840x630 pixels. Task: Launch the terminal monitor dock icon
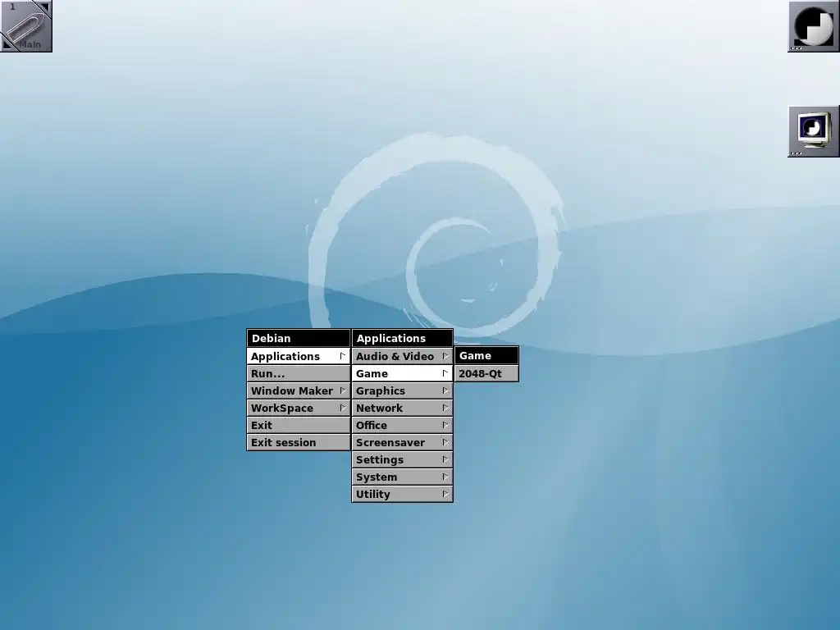(813, 131)
